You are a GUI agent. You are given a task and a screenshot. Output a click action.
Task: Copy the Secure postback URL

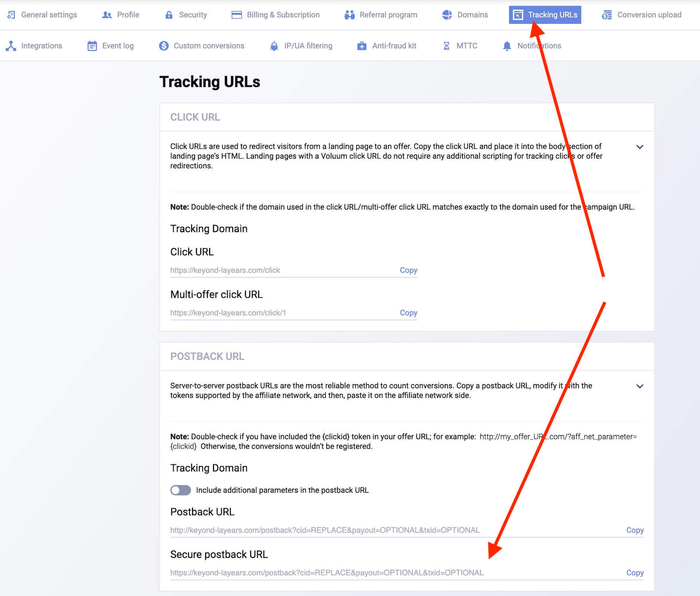click(634, 573)
